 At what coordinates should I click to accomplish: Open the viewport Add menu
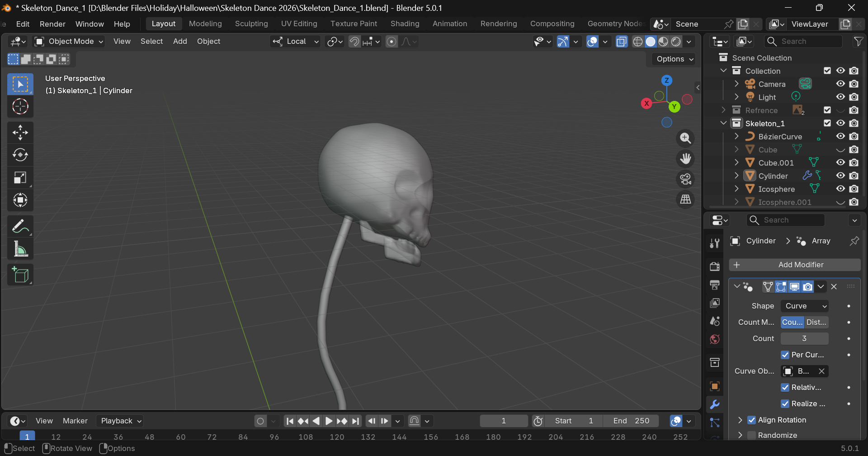[180, 42]
